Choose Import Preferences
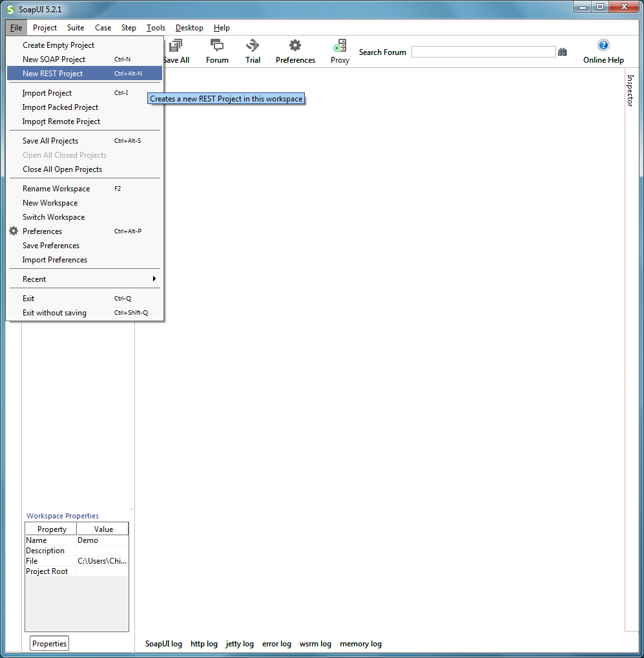Image resolution: width=644 pixels, height=658 pixels. [x=85, y=260]
